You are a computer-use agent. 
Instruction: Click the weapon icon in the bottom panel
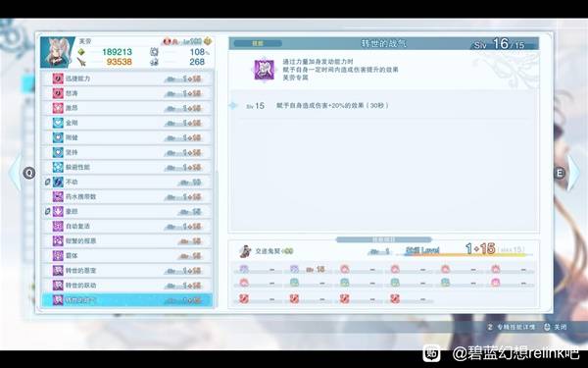point(245,251)
